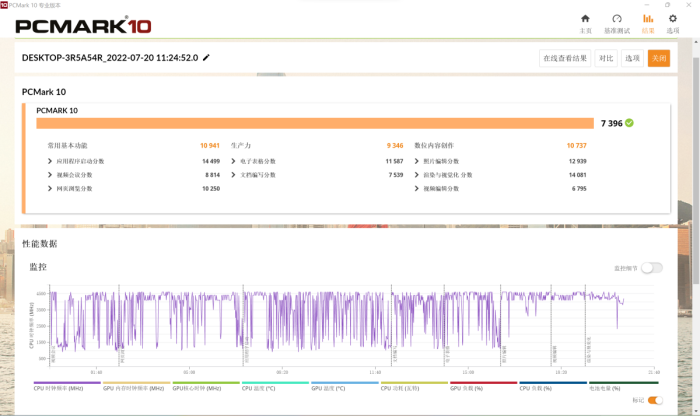Click the 生产力 heading
Image resolution: width=700 pixels, height=416 pixels.
pyautogui.click(x=241, y=146)
